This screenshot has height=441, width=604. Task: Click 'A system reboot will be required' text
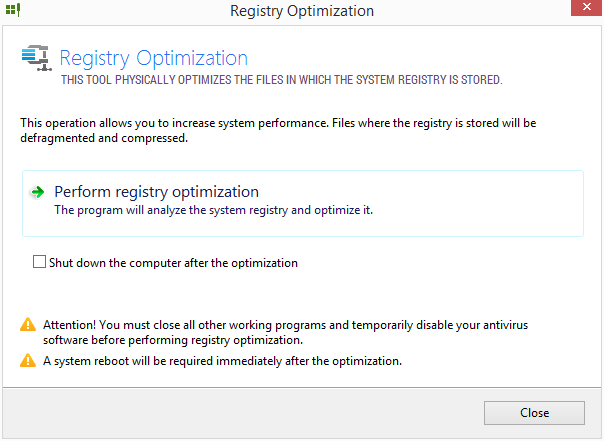222,361
